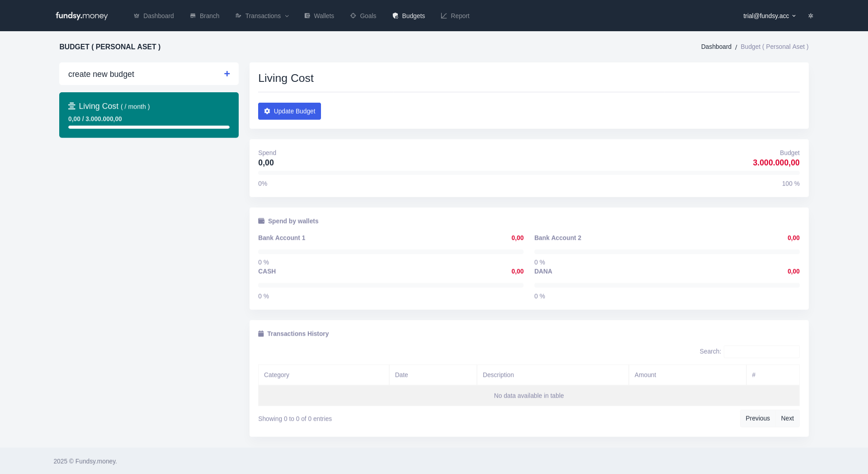Click the Branch store icon in navbar
Screen dimensions: 868x474
(193, 16)
